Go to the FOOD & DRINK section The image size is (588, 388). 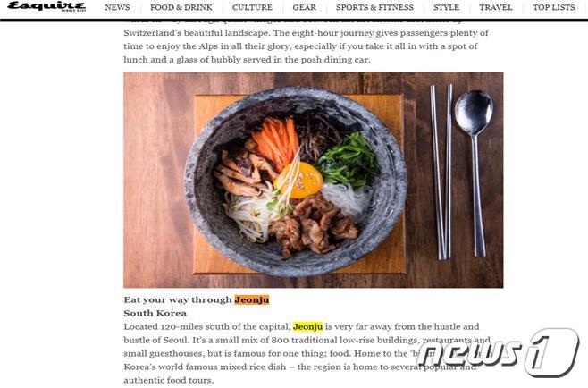tap(181, 7)
